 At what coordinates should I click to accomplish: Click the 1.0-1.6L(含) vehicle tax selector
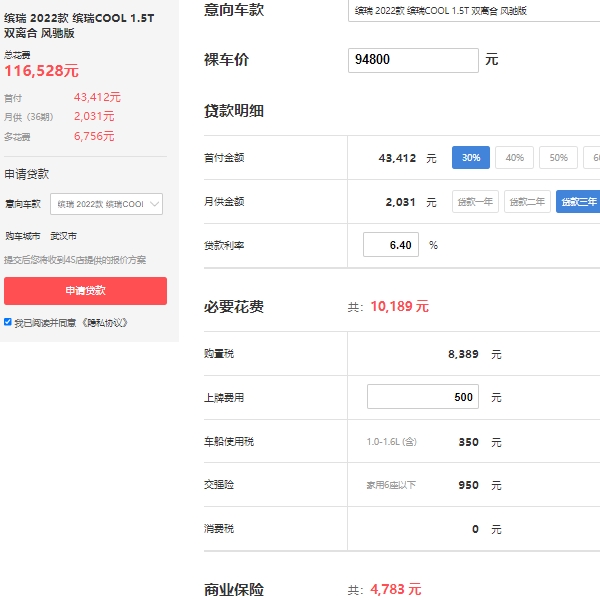click(390, 441)
